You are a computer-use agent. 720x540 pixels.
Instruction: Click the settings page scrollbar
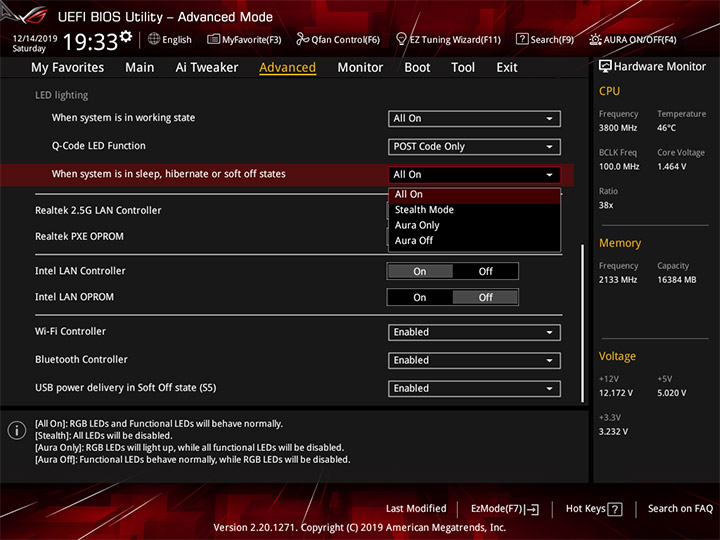pos(583,323)
